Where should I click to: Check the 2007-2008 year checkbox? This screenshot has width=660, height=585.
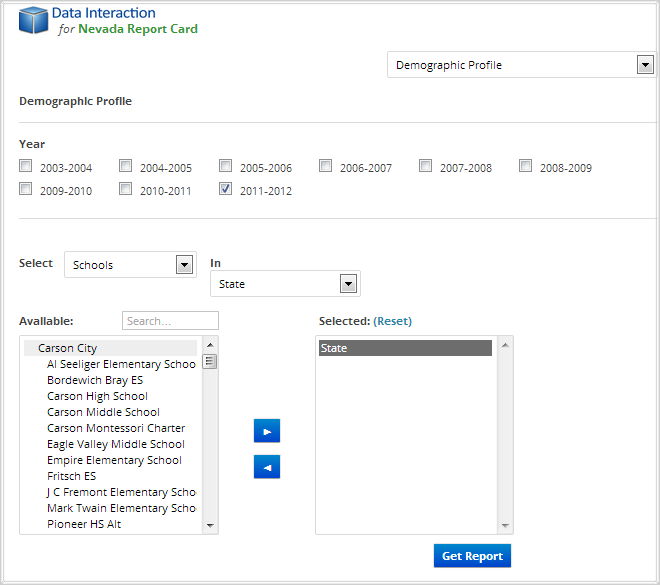click(426, 166)
